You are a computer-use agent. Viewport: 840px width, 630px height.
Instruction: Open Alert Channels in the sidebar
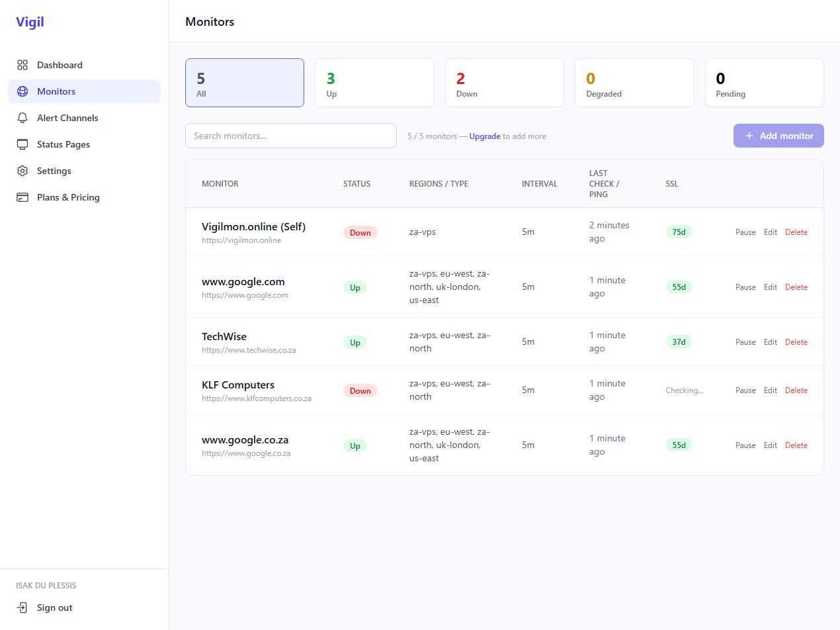pyautogui.click(x=84, y=118)
